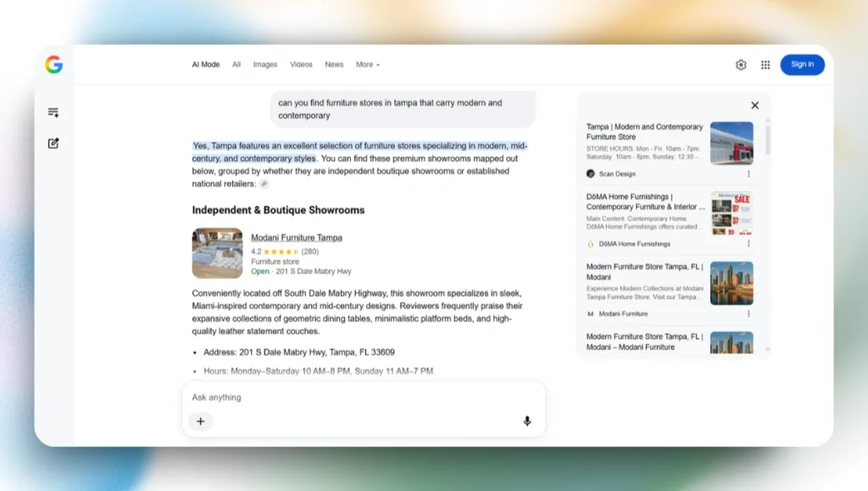Click the Sign in button
Viewport: 868px width, 491px height.
802,64
